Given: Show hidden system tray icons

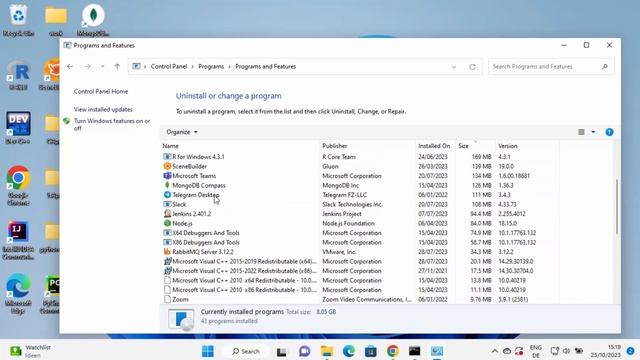Looking at the screenshot, I should (495, 351).
